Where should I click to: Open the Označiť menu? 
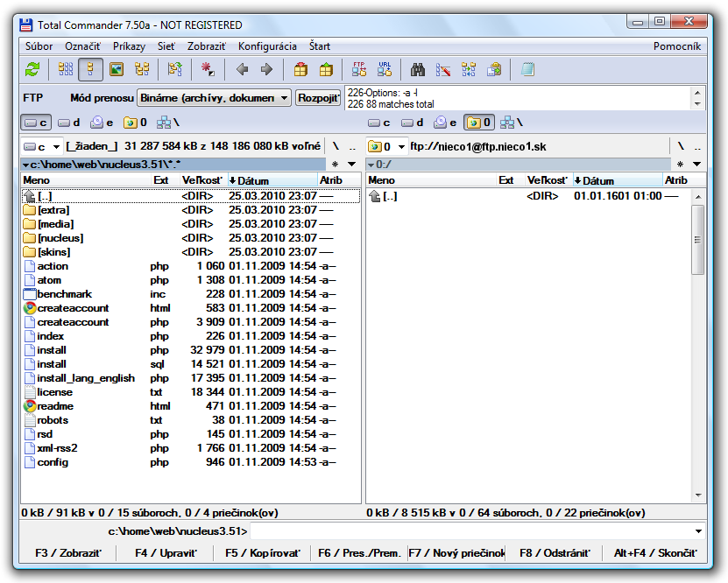82,46
